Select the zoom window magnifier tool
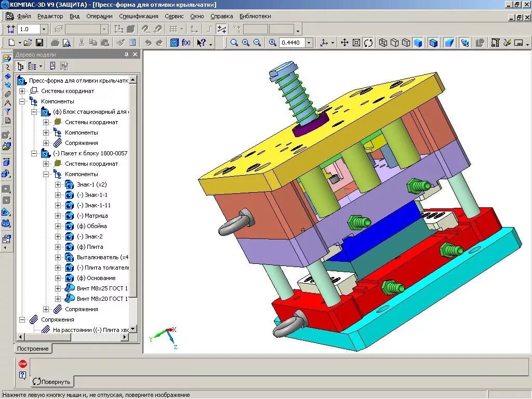The width and height of the screenshot is (532, 399). [x=234, y=43]
